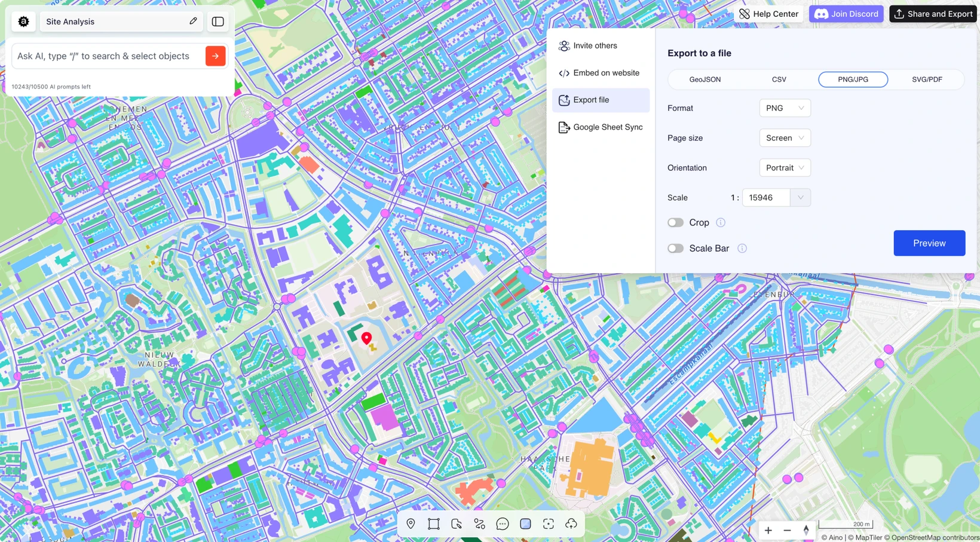Open the cloud upload tool
The image size is (980, 542).
571,524
